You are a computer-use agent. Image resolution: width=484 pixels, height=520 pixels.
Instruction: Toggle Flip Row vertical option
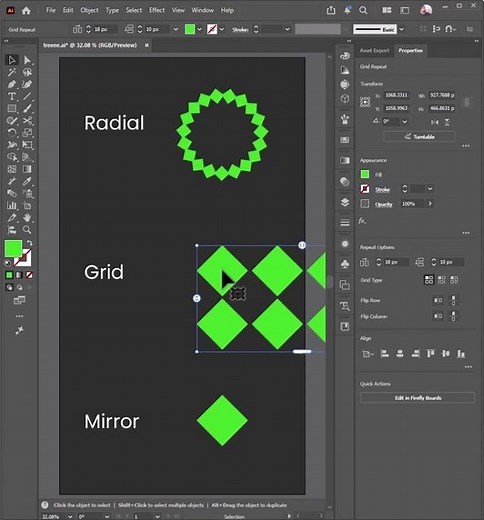pos(453,300)
